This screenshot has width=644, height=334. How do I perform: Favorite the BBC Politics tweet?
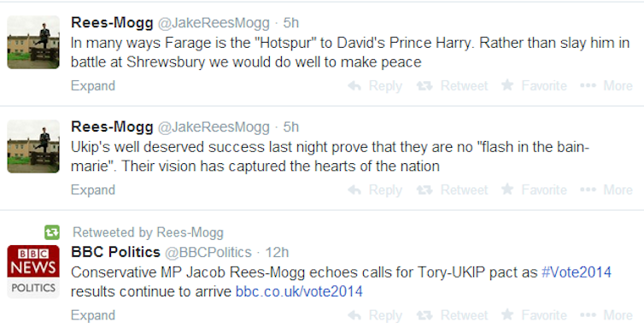click(x=534, y=315)
